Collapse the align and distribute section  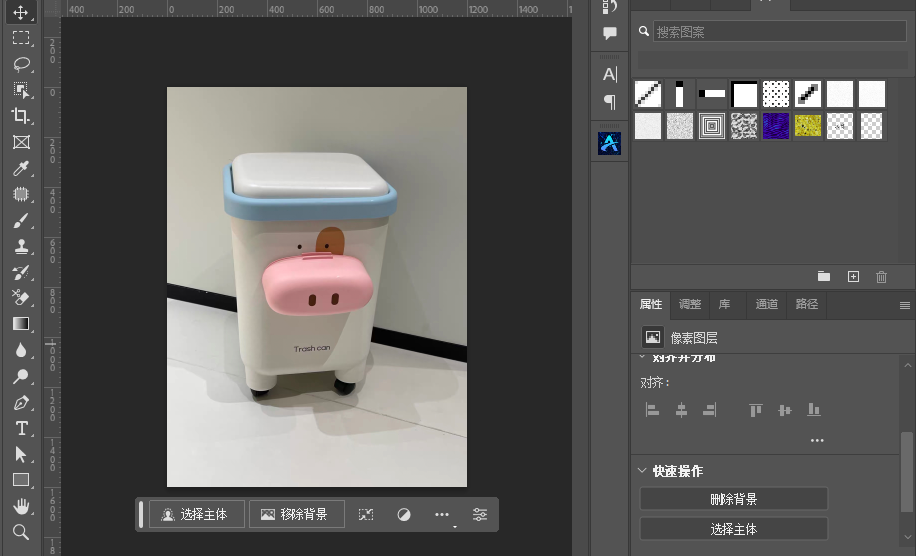(642, 357)
